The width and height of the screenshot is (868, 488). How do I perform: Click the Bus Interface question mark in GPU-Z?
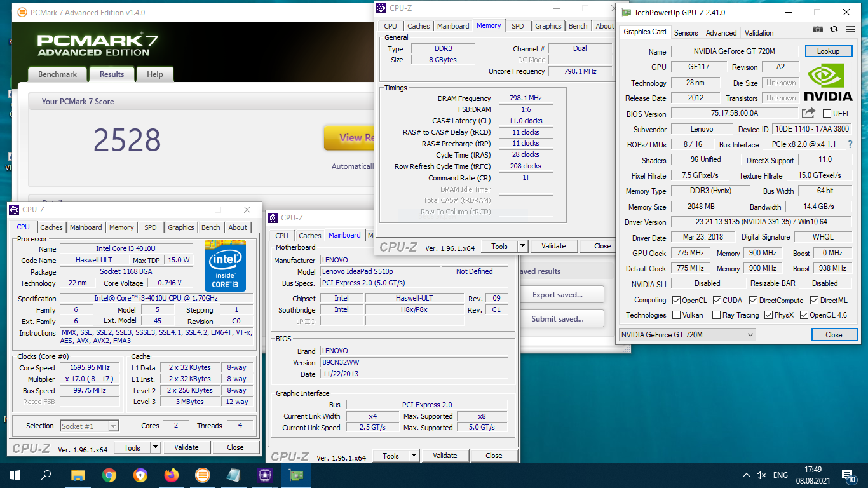(x=850, y=144)
